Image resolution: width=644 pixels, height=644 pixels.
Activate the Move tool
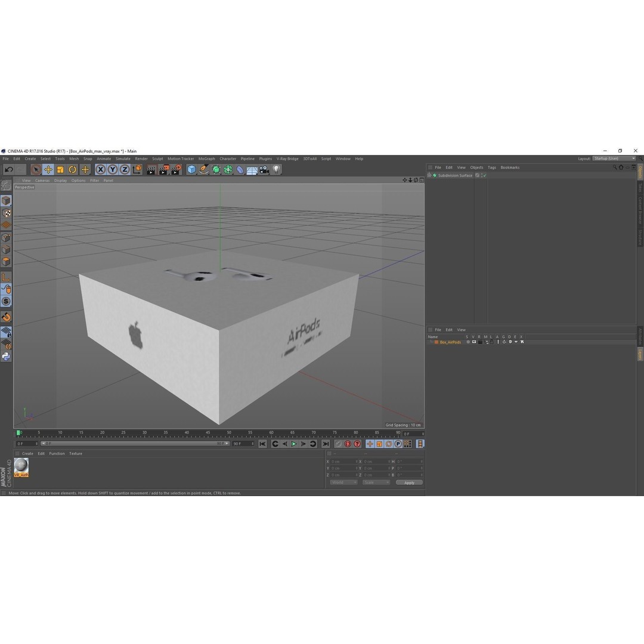pos(48,169)
